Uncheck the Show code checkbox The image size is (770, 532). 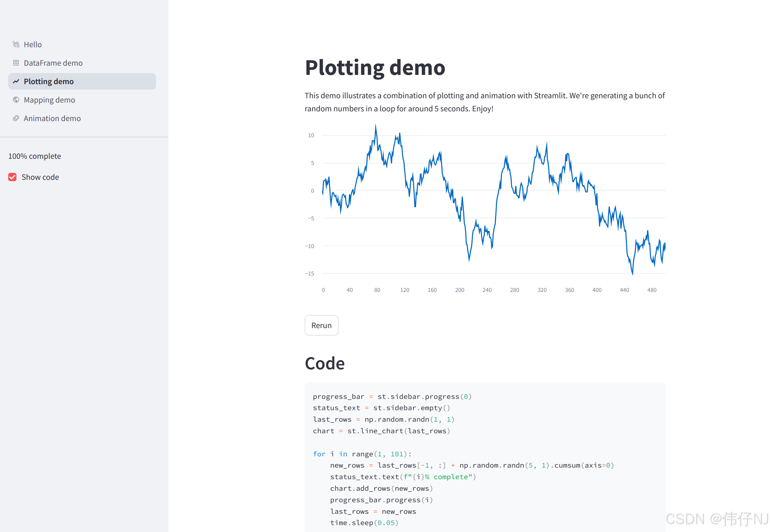tap(12, 177)
